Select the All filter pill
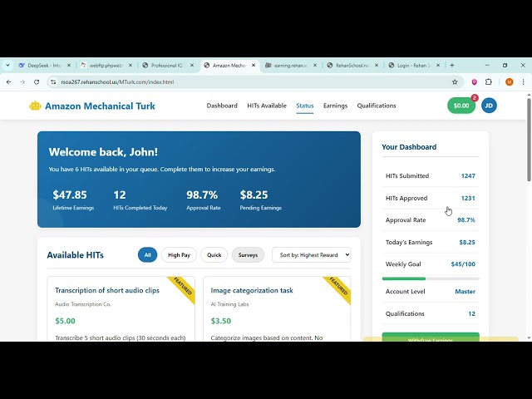The width and height of the screenshot is (532, 399). pyautogui.click(x=148, y=255)
